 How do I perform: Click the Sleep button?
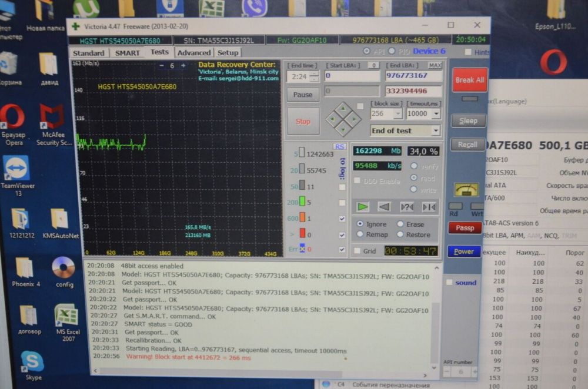[x=469, y=120]
